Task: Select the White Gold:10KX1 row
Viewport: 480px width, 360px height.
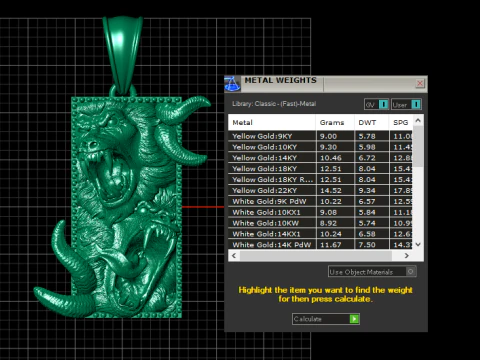Action: click(320, 212)
